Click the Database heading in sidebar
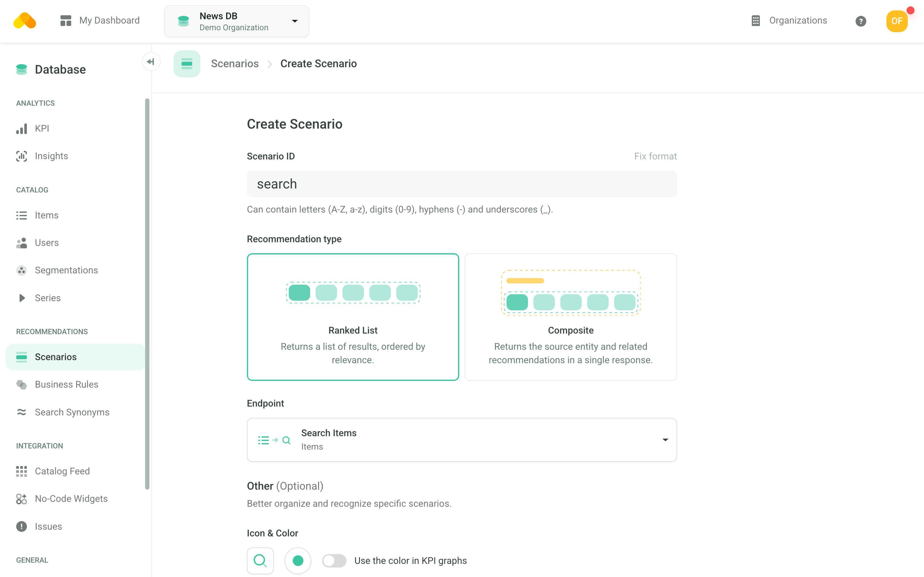924x577 pixels. coord(60,69)
